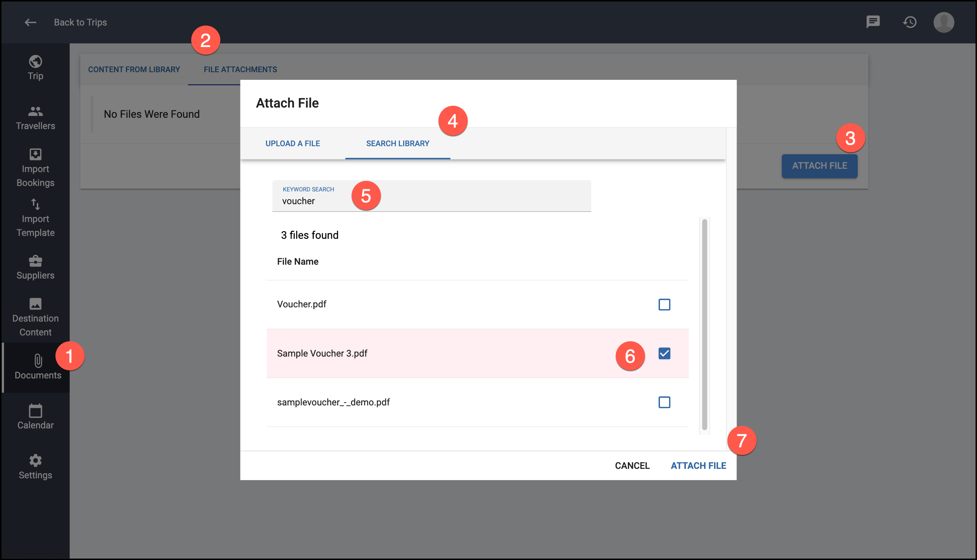Open the history clock icon
977x560 pixels.
(910, 22)
